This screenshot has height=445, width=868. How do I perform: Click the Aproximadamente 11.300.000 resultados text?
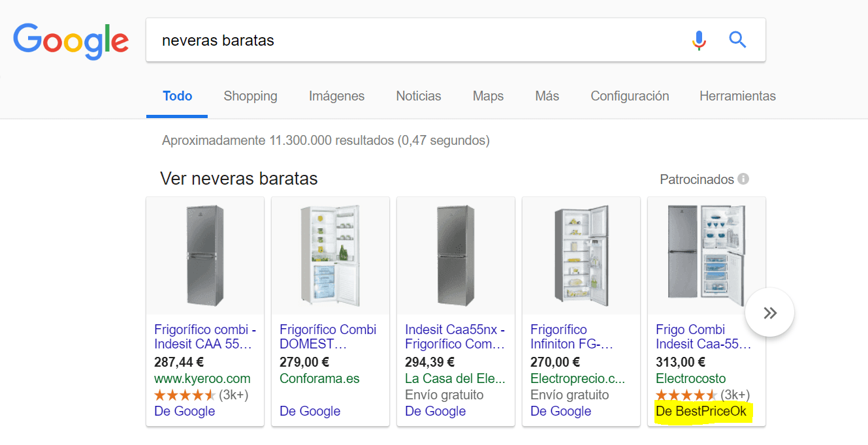pyautogui.click(x=325, y=140)
